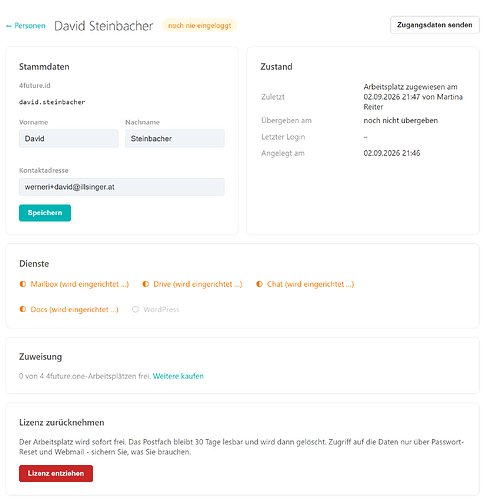
Task: Click the Mailbox wird eingerichtet label
Action: (x=80, y=284)
